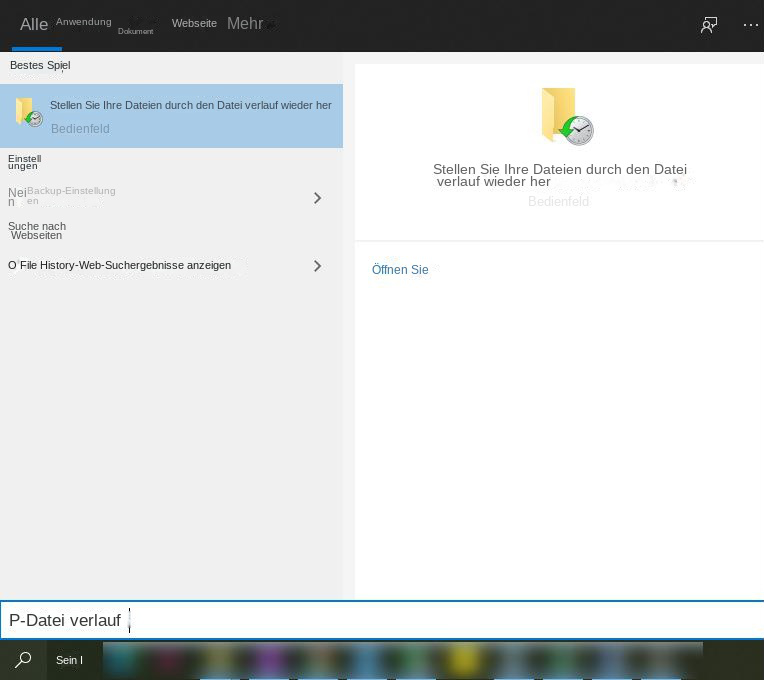This screenshot has width=764, height=680.
Task: Click the preview title 'Stellen Sie Ihre Dateien'
Action: (560, 175)
